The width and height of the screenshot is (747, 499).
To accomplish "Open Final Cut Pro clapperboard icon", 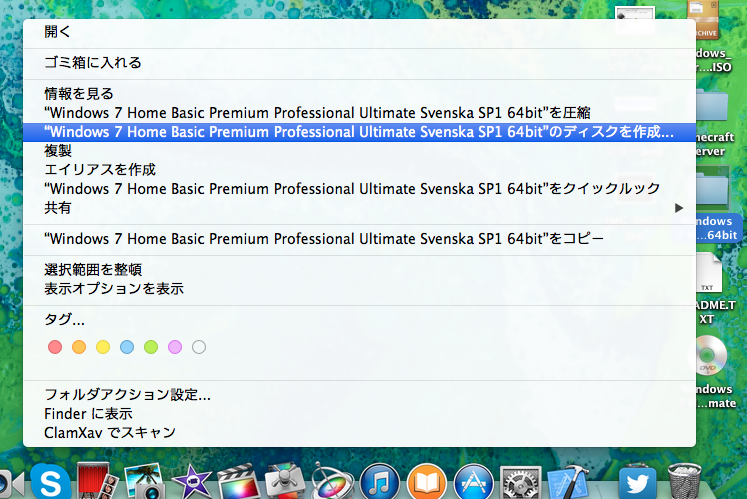I will [x=238, y=481].
